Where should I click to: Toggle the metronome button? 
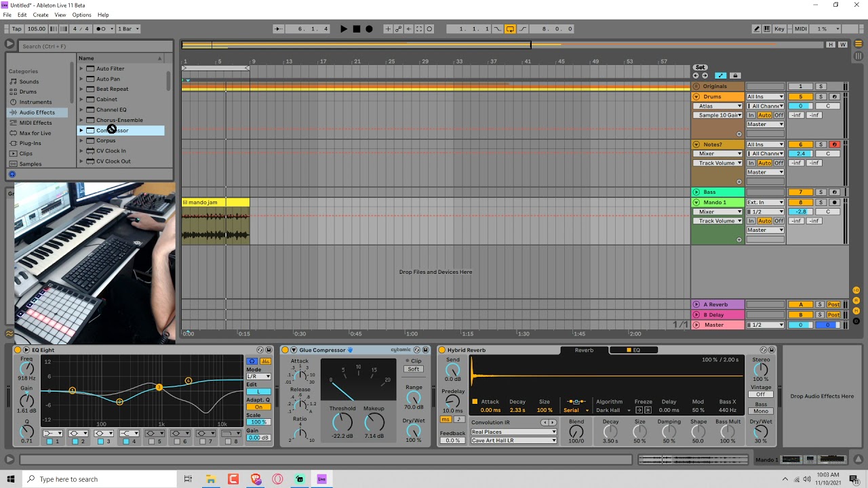point(103,29)
